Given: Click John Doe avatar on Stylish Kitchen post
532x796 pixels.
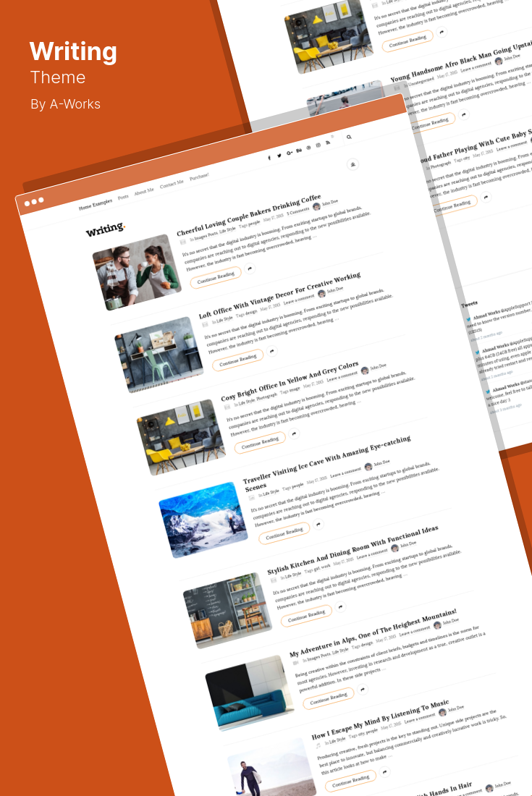Looking at the screenshot, I should [394, 549].
